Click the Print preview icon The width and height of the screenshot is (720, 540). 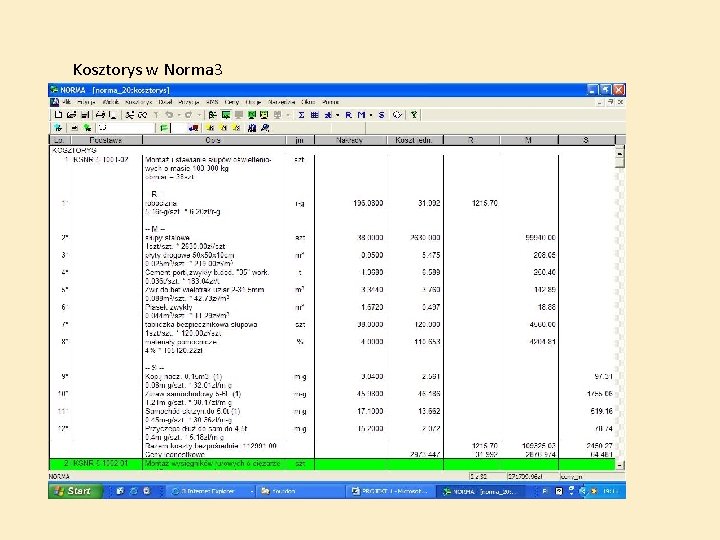(x=112, y=115)
